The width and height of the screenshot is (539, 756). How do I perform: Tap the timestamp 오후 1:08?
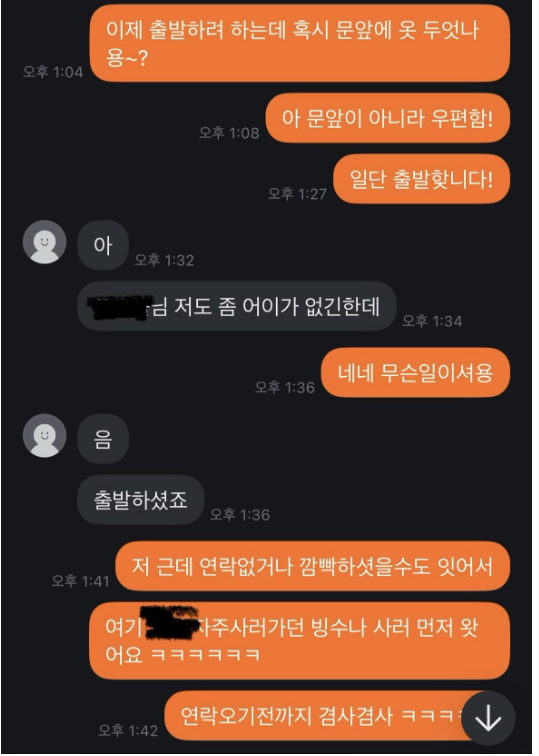click(229, 133)
